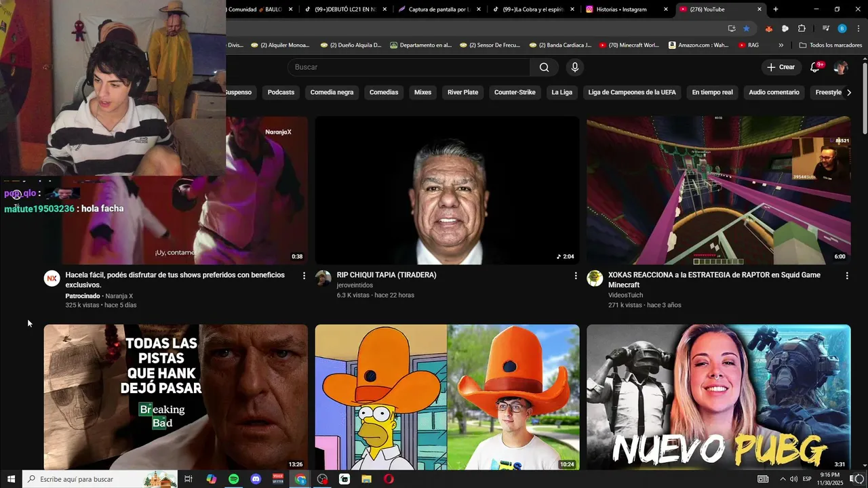
Task: Select the En tiempo real chip
Action: [712, 92]
